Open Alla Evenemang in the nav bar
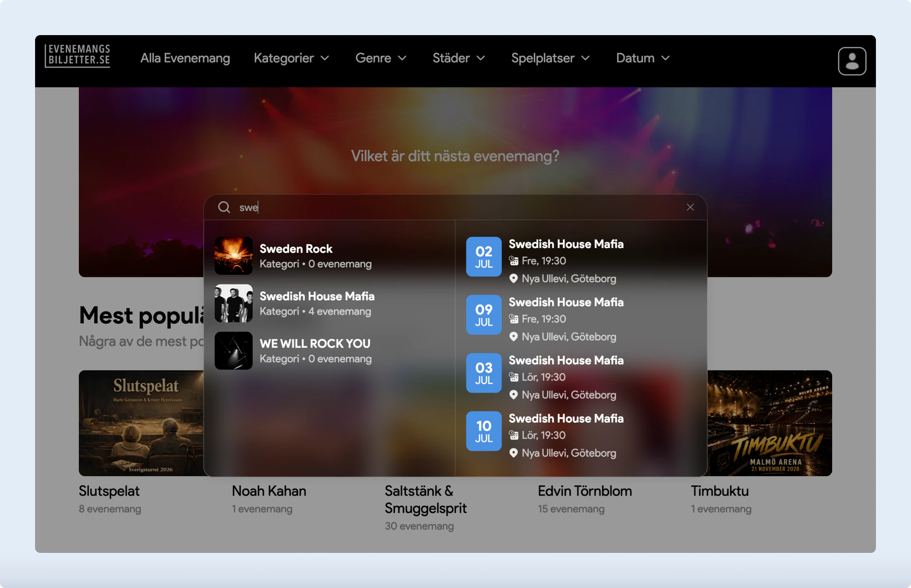This screenshot has height=588, width=911. click(x=185, y=58)
